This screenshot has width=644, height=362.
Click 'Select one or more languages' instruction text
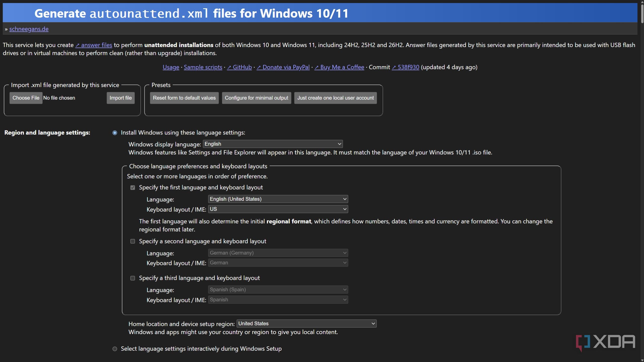point(197,176)
